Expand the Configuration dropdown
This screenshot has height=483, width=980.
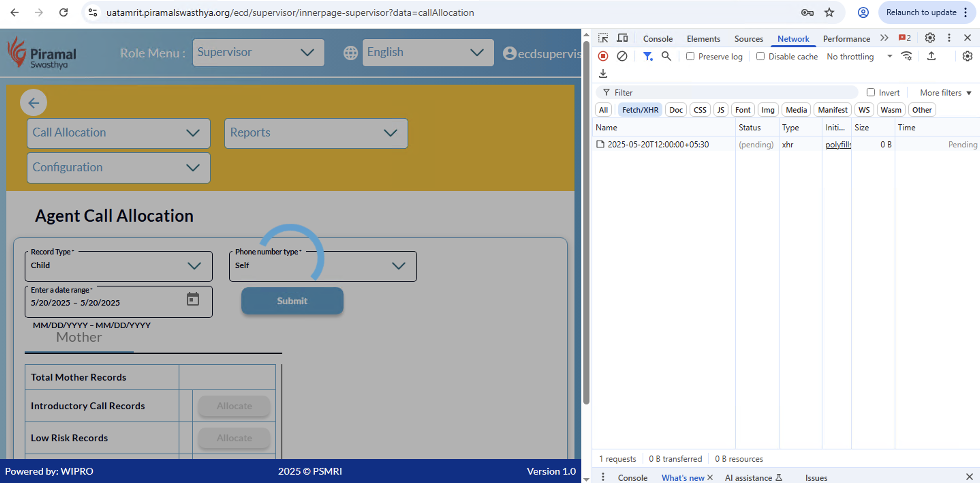point(118,167)
